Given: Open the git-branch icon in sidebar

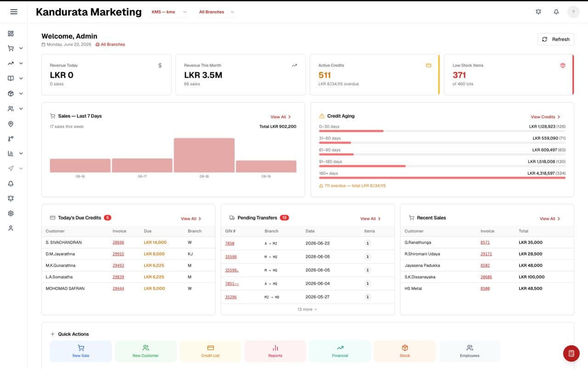Looking at the screenshot, I should tap(11, 139).
